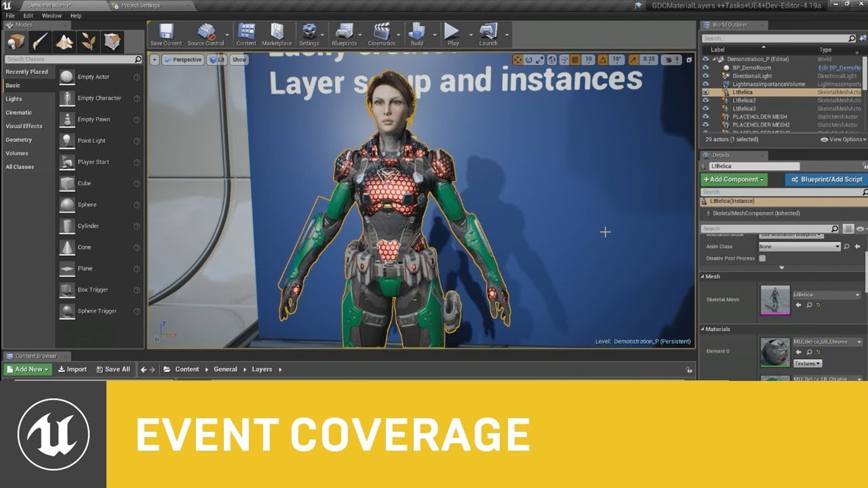Click the Search Classes input field
The width and height of the screenshot is (868, 488).
tap(73, 60)
